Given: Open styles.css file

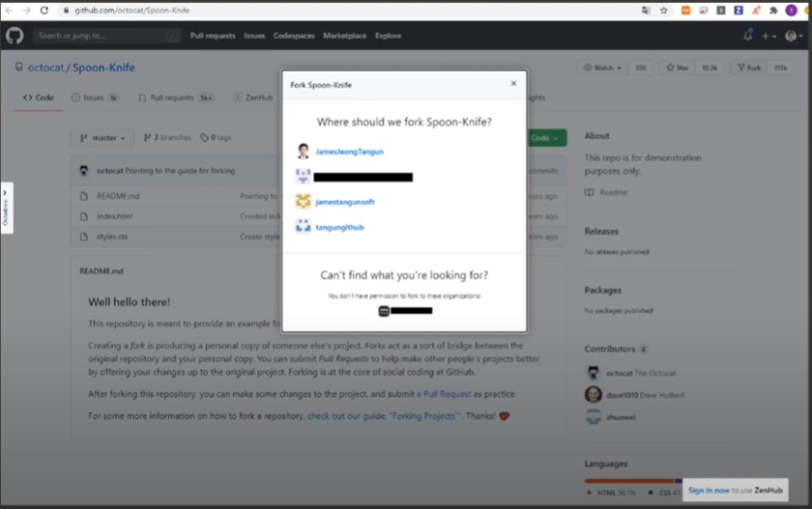Looking at the screenshot, I should [x=112, y=237].
